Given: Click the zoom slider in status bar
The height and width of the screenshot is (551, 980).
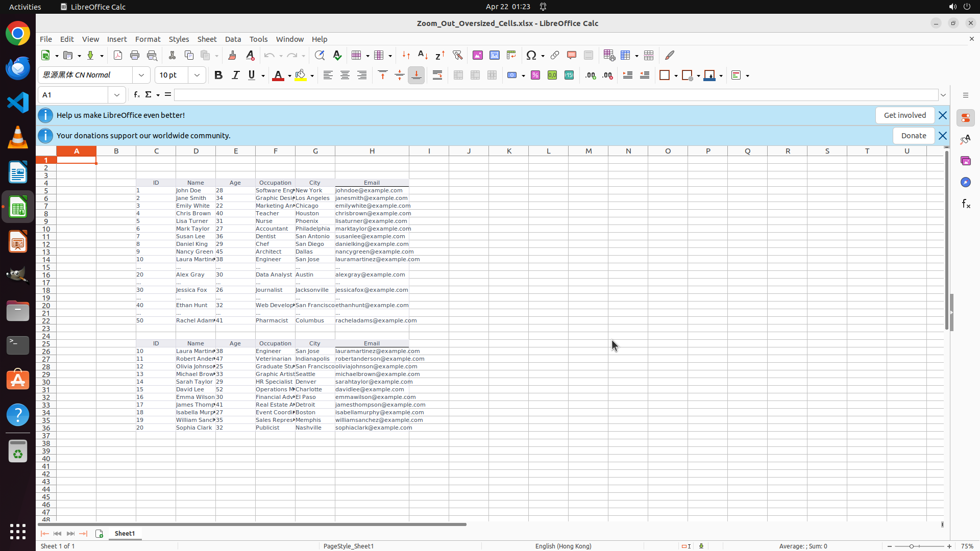Looking at the screenshot, I should (x=912, y=546).
